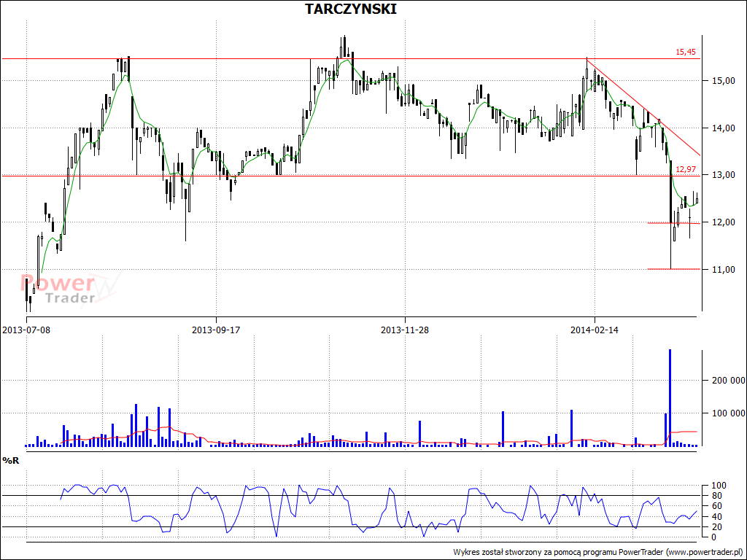Click the 12,00 price axis label

[x=723, y=222]
